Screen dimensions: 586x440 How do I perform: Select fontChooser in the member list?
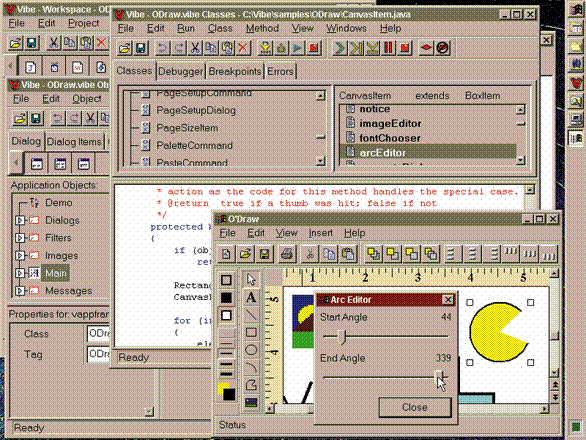[x=390, y=138]
